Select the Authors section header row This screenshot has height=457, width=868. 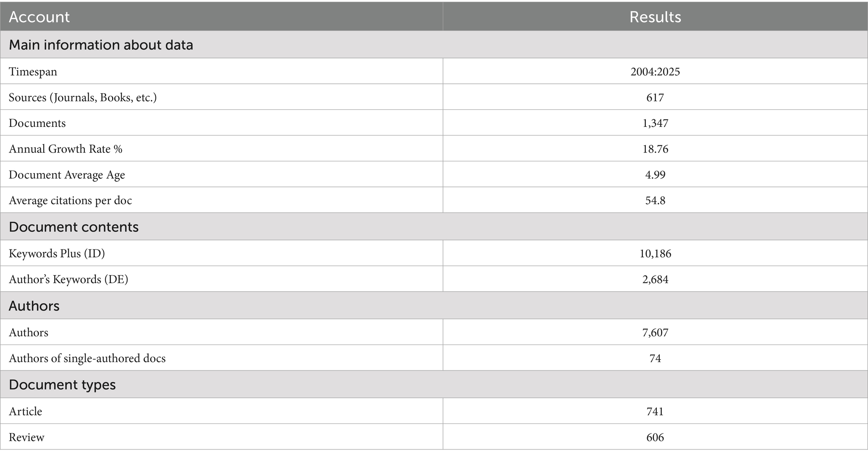(34, 306)
